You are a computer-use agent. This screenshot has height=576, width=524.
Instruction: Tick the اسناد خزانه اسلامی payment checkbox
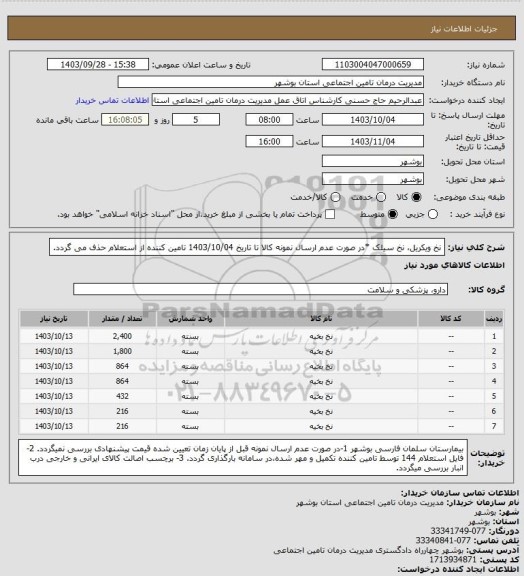click(x=330, y=214)
